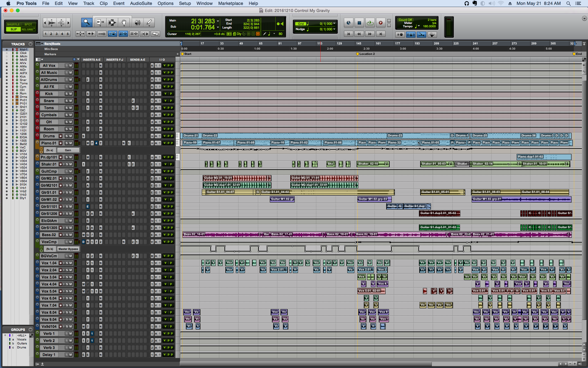Toggle the Metronome click button
Image resolution: width=588 pixels, height=368 pixels.
point(411,35)
